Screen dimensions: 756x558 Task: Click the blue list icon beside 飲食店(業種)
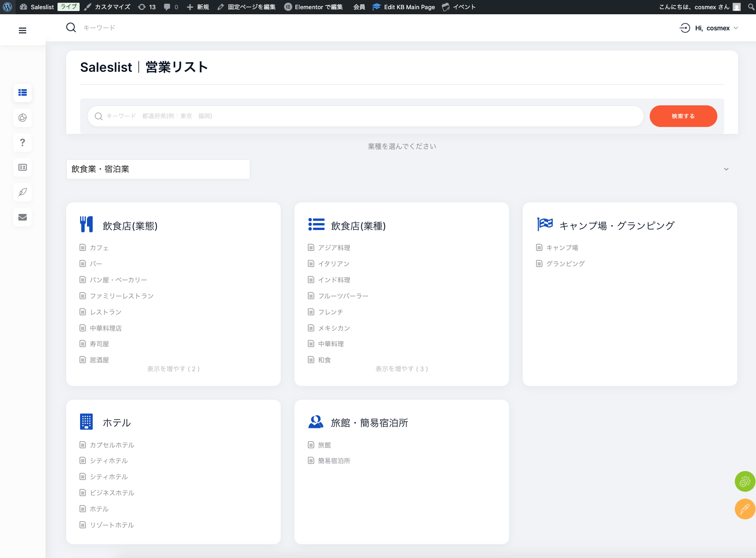click(x=316, y=224)
